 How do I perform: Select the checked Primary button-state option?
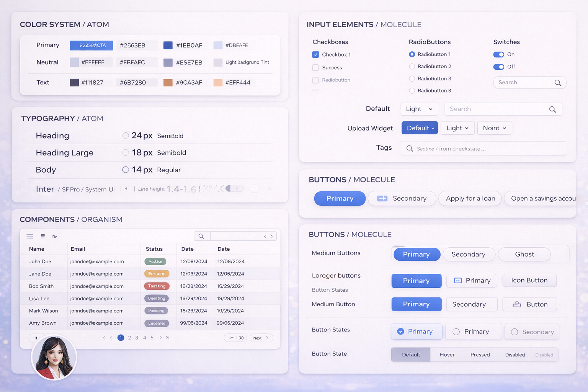pyautogui.click(x=416, y=332)
